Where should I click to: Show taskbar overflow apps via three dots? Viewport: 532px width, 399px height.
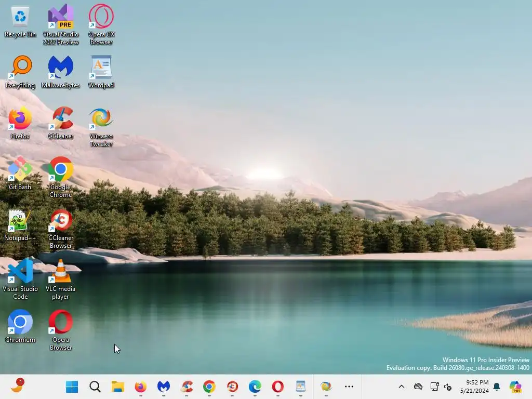(x=349, y=387)
